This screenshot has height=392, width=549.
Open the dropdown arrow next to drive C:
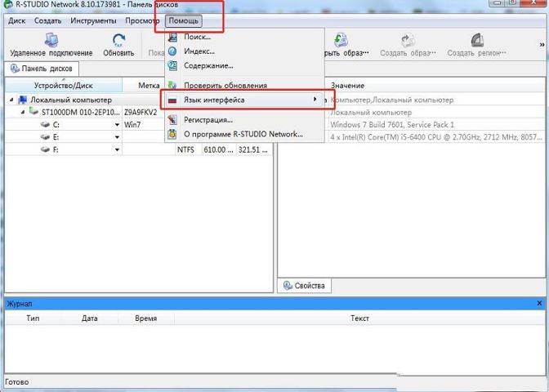pos(118,125)
